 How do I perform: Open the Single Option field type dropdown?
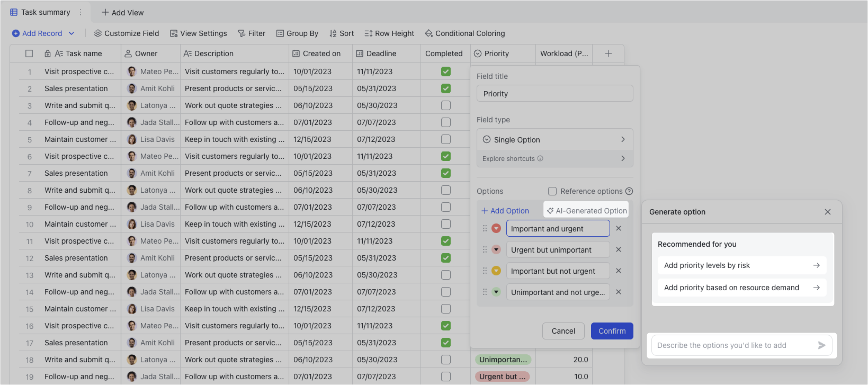click(555, 140)
